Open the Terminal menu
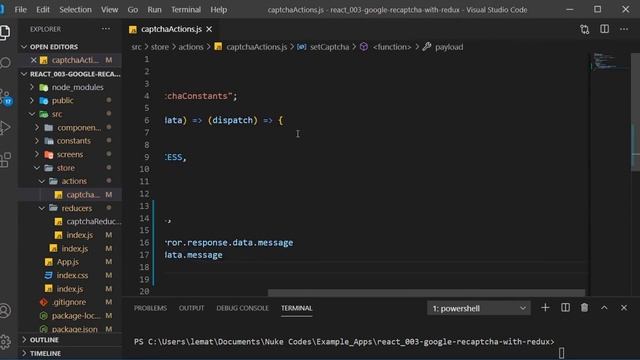 coord(186,9)
